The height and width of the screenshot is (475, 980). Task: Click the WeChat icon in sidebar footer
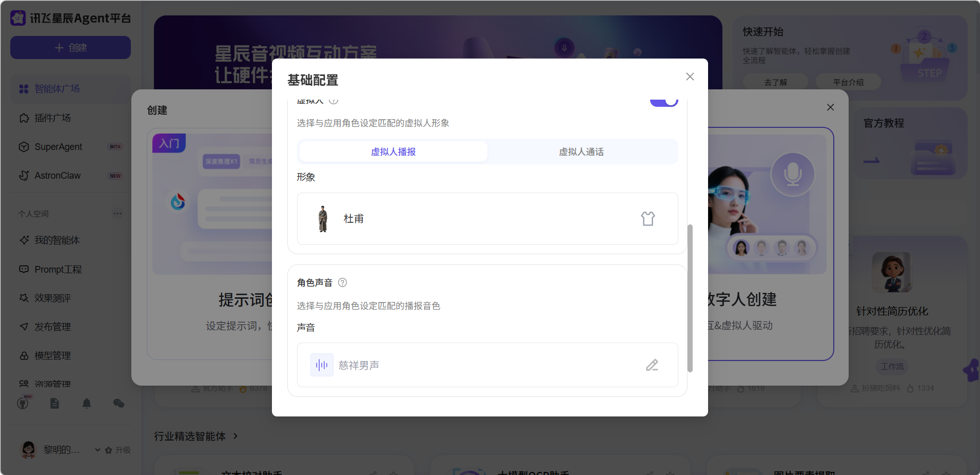pos(119,404)
